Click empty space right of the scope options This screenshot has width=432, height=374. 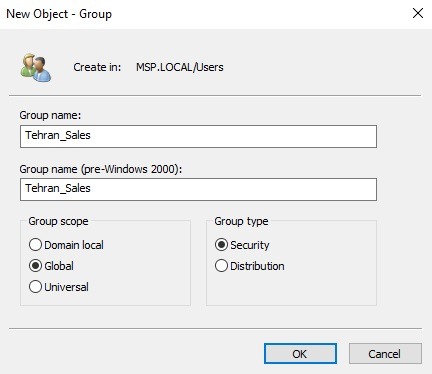[147, 267]
